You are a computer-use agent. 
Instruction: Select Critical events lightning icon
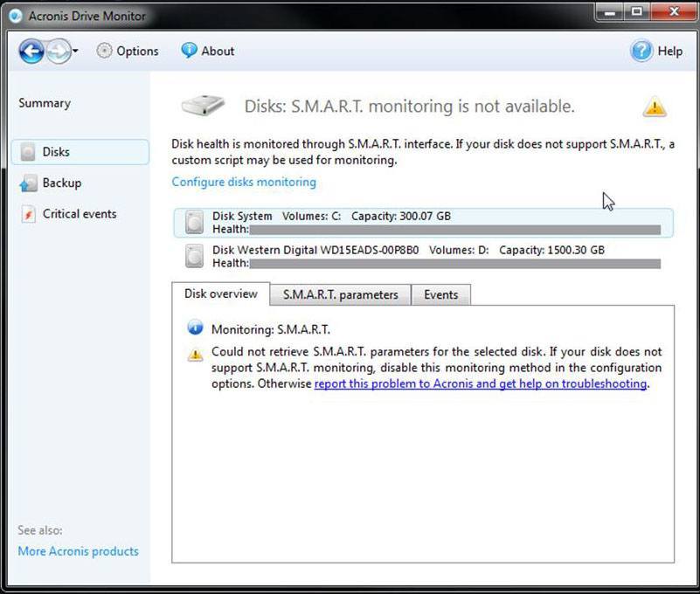pyautogui.click(x=26, y=213)
